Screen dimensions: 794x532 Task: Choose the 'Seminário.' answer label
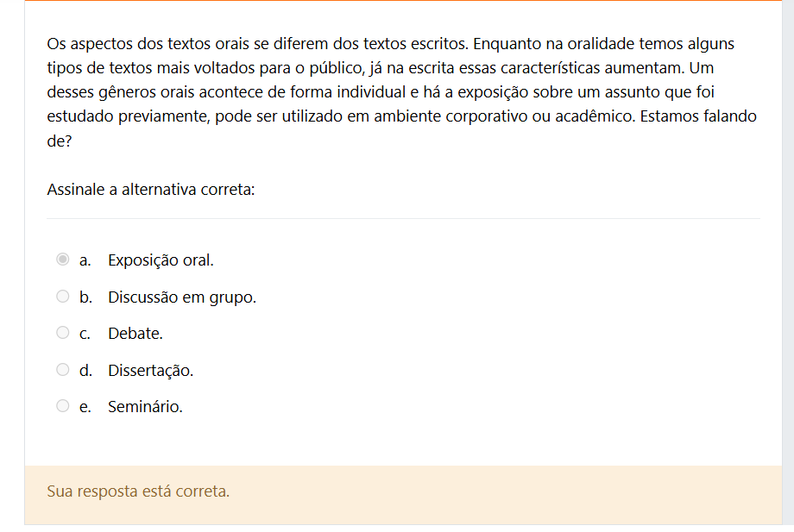(145, 407)
